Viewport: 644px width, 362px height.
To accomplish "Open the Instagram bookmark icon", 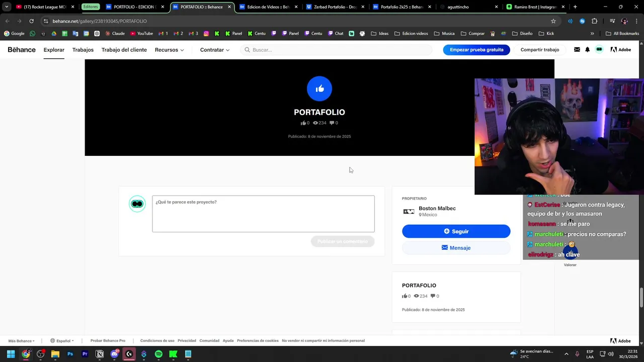I will (x=206, y=34).
